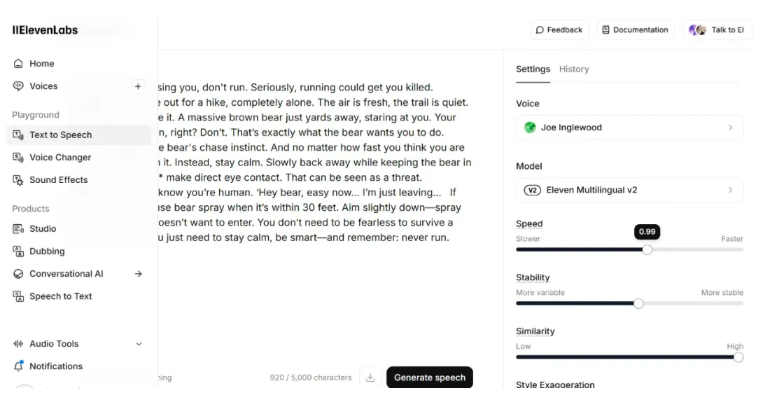Click the Speed slider handle
This screenshot has height=402, width=779.
(647, 249)
